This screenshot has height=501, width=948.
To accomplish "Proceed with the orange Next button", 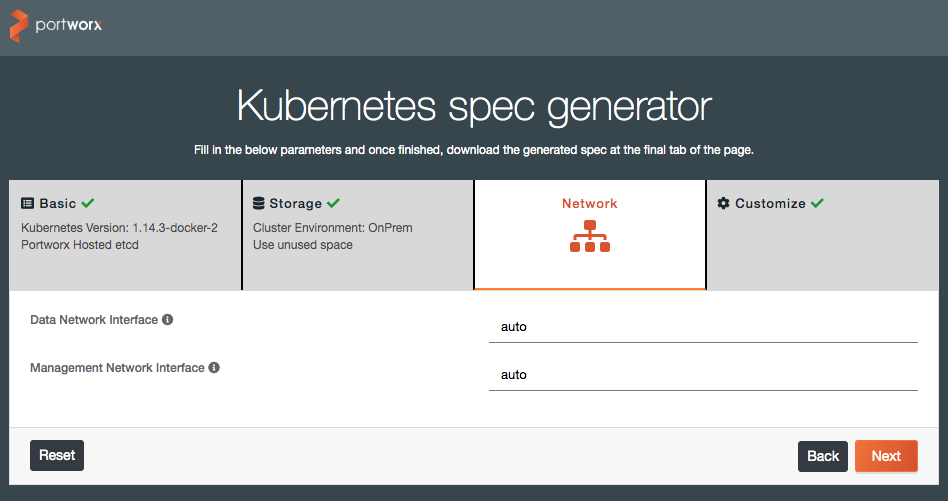I will [x=886, y=456].
